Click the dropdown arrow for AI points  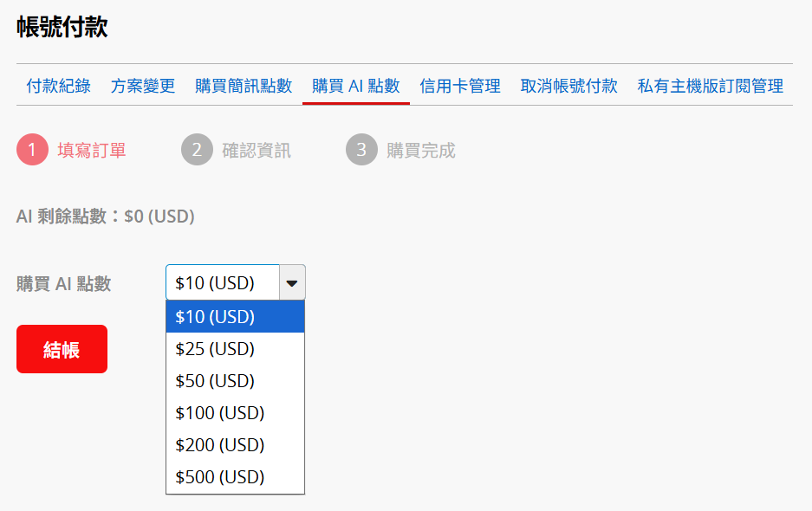click(x=292, y=282)
